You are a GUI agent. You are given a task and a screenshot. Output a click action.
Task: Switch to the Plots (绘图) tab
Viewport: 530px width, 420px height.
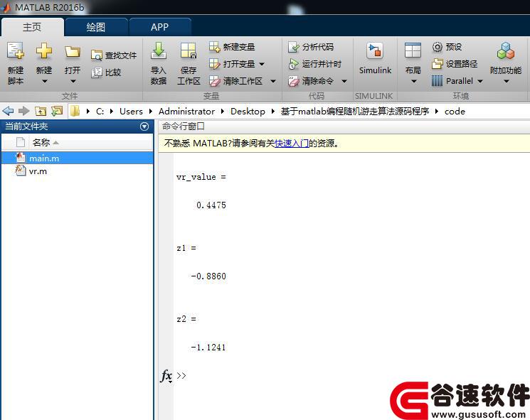coord(95,27)
